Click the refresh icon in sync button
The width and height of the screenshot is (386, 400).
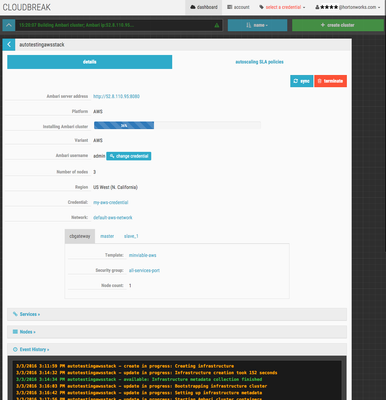[296, 81]
